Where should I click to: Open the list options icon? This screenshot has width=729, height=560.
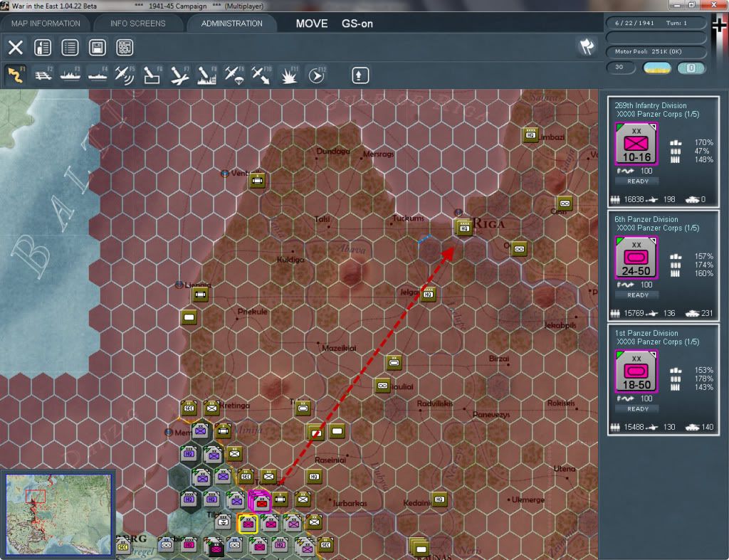click(70, 48)
